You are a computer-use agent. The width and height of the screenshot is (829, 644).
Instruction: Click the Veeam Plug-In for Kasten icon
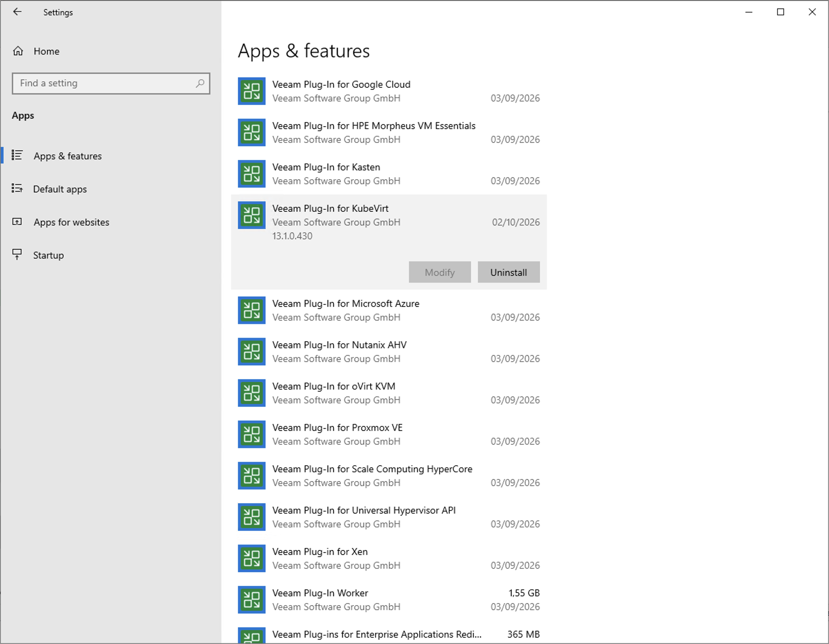click(252, 174)
